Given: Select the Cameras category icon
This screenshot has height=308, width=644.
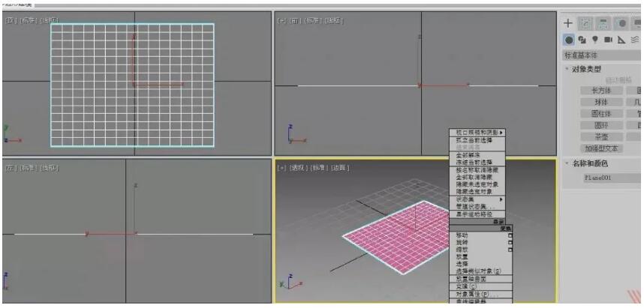Looking at the screenshot, I should click(x=609, y=40).
